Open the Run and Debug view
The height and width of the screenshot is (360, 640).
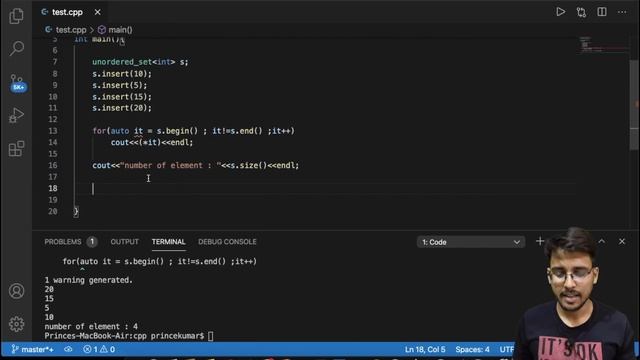coord(16,116)
